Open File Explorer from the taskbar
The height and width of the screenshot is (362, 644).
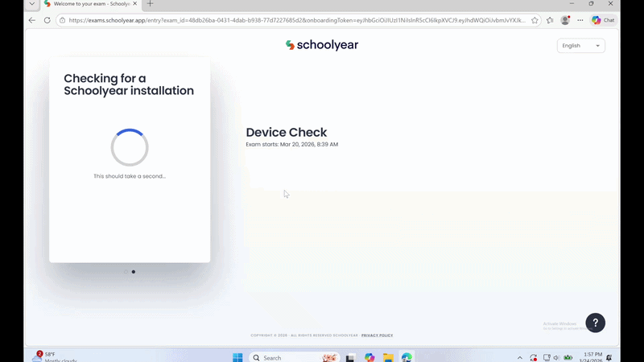[388, 357]
